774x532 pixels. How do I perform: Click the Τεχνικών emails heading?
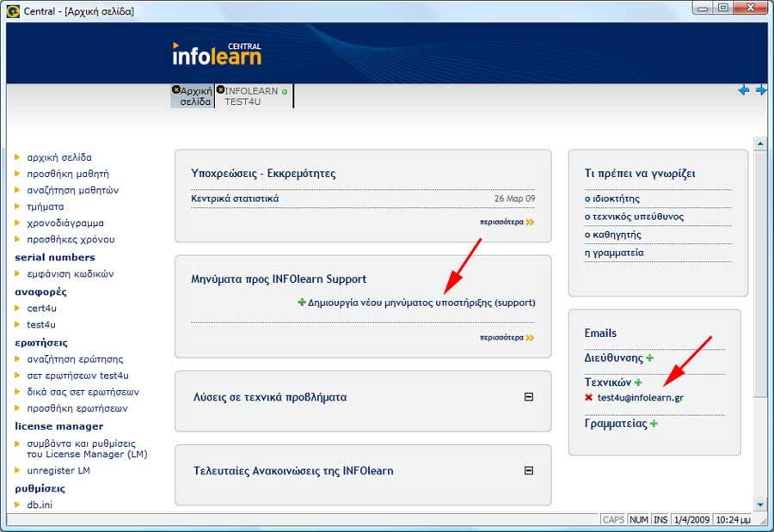tap(608, 382)
